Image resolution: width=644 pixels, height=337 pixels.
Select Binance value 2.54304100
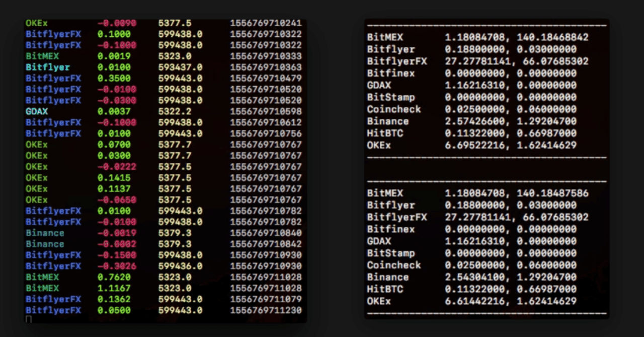(x=475, y=278)
